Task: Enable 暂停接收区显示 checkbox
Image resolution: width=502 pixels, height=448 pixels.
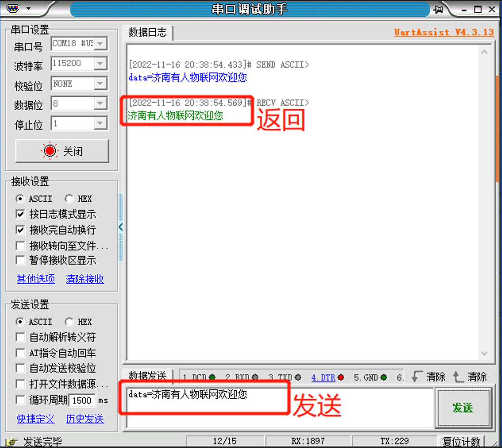Action: [20, 261]
